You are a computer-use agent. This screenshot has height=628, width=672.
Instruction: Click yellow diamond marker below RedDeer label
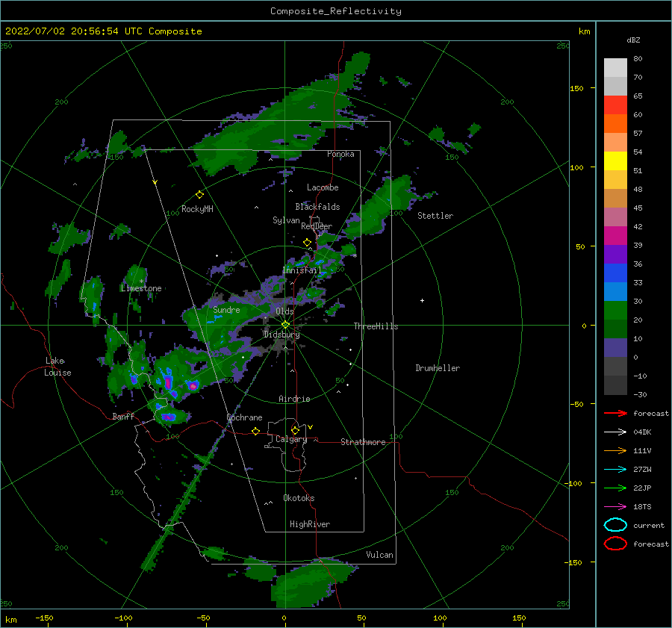307,243
